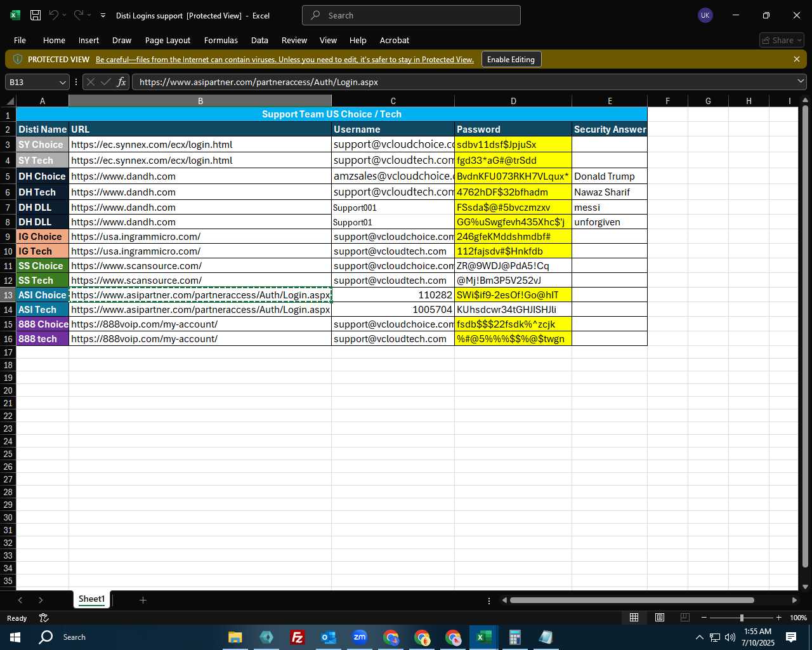The width and height of the screenshot is (812, 650).
Task: Click next sheet navigation arrow
Action: [x=41, y=600]
